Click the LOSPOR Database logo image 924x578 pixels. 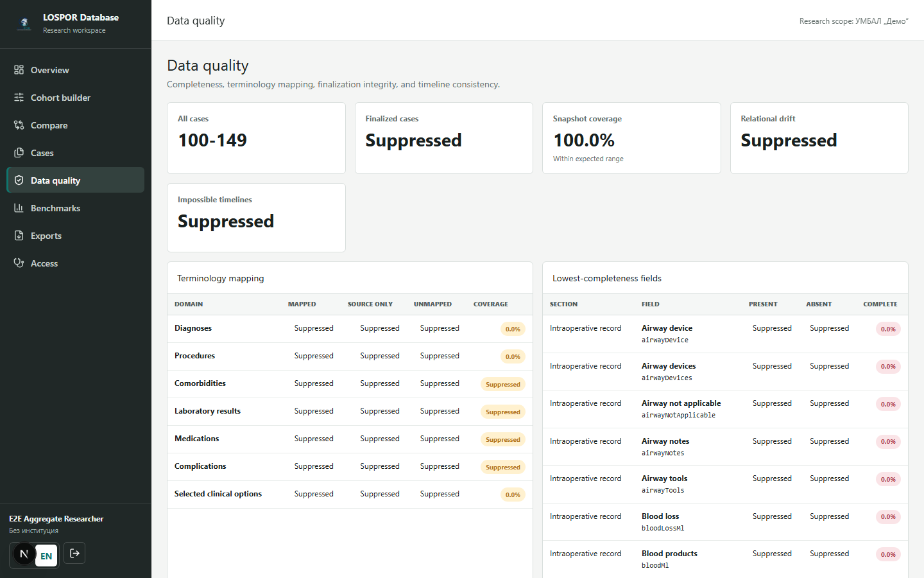click(x=24, y=24)
